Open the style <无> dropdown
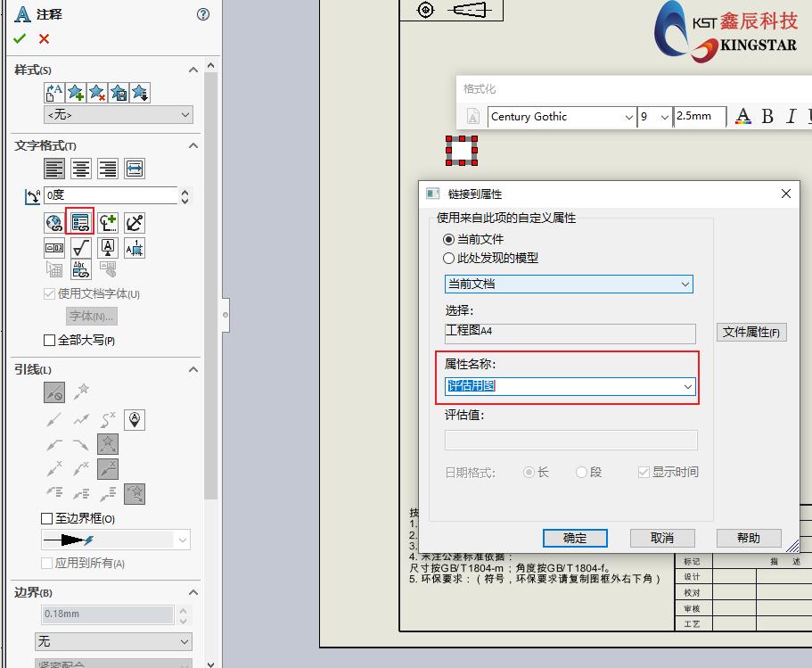812x668 pixels. 119,114
